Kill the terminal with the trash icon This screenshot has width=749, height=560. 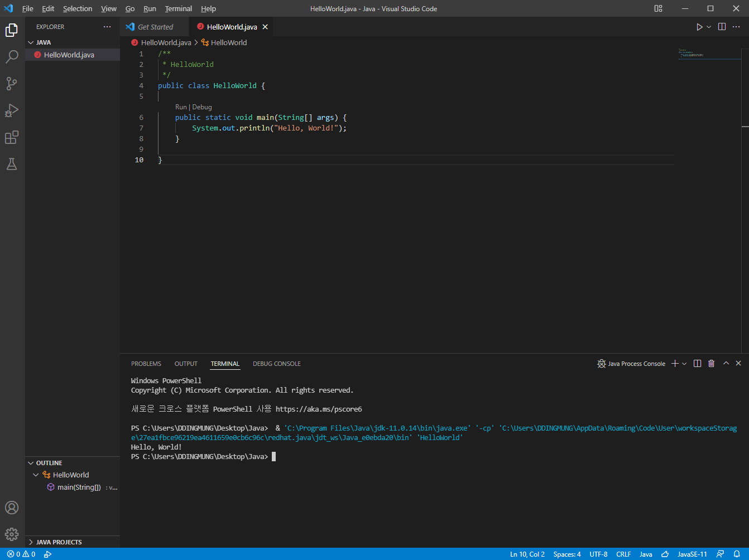coord(711,363)
